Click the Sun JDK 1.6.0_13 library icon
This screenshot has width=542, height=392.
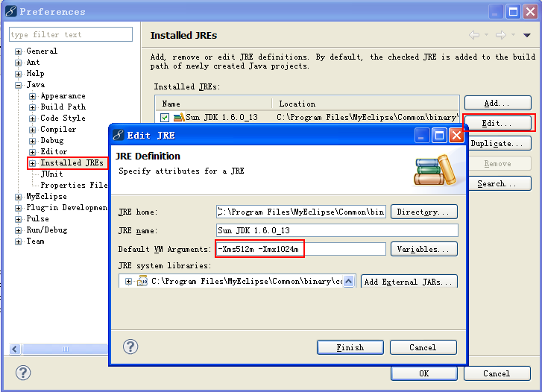pos(179,118)
